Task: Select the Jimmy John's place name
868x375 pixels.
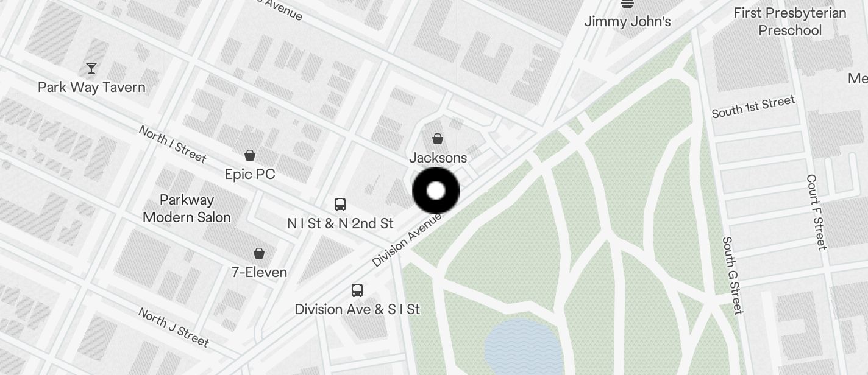Action: coord(627,21)
